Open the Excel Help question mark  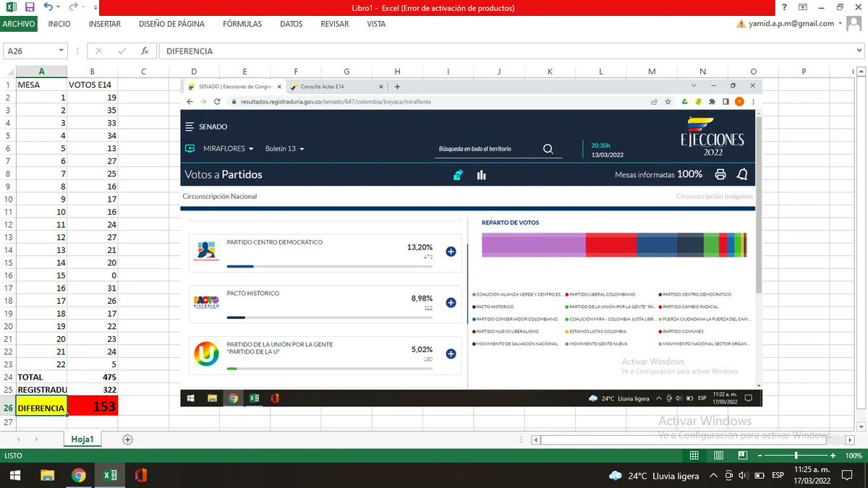[x=785, y=7]
